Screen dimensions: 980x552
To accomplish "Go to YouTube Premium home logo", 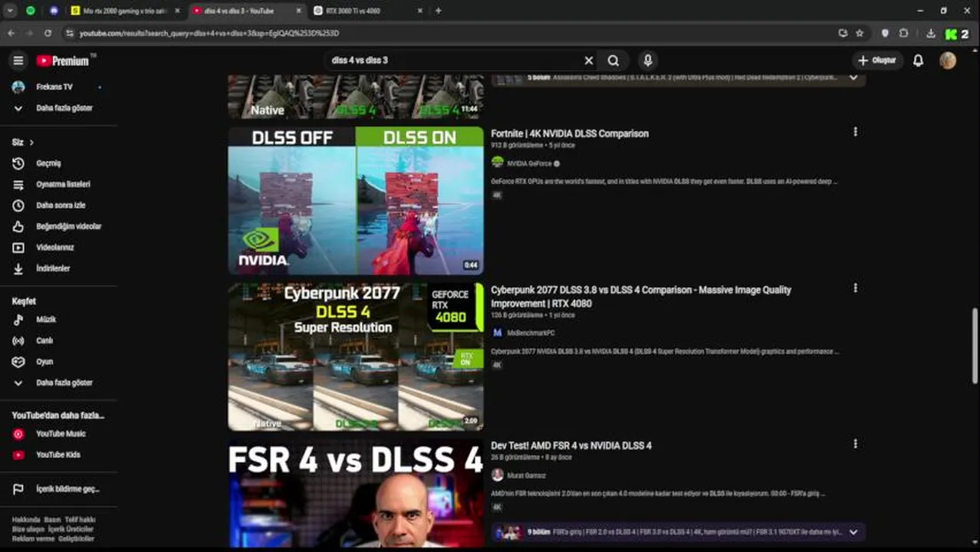I will 63,61.
